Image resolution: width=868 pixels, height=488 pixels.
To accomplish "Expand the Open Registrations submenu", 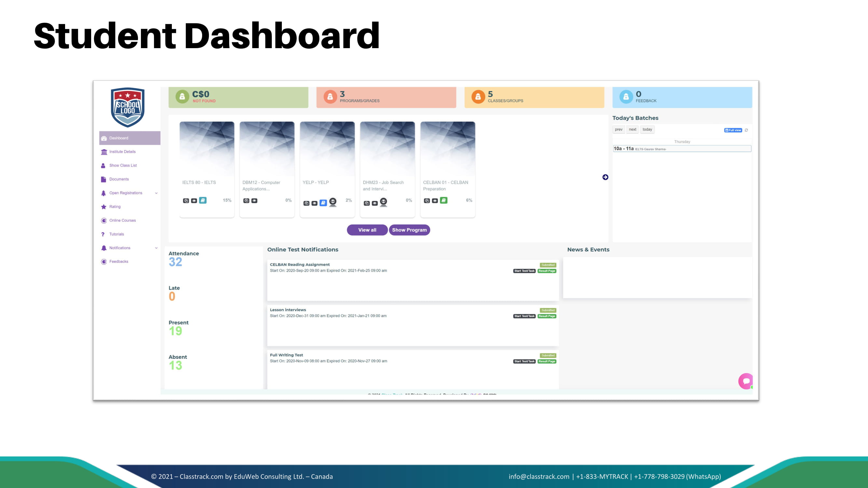I will point(156,193).
